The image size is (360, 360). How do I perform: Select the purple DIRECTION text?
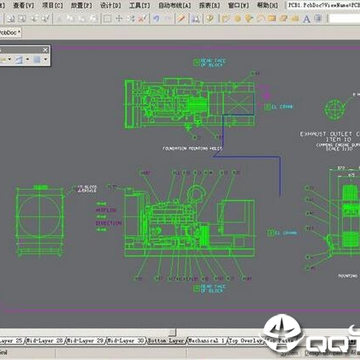(x=109, y=223)
